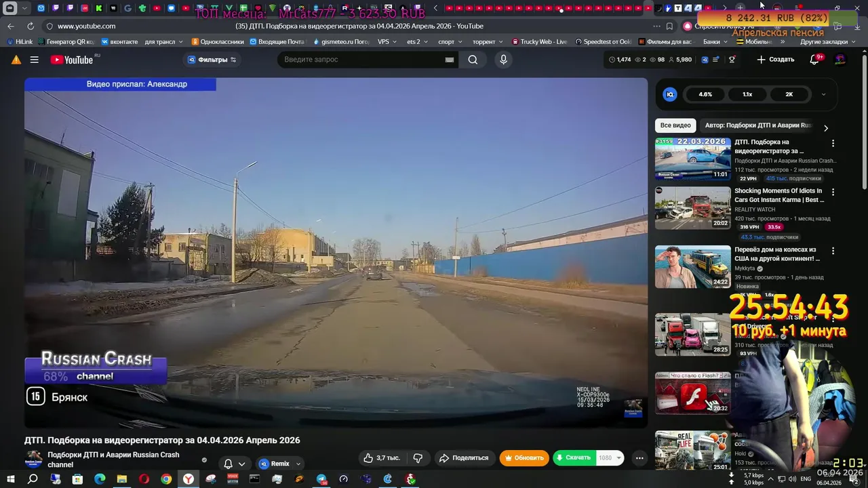Open Yandex Browser taskbar icon

tap(189, 479)
